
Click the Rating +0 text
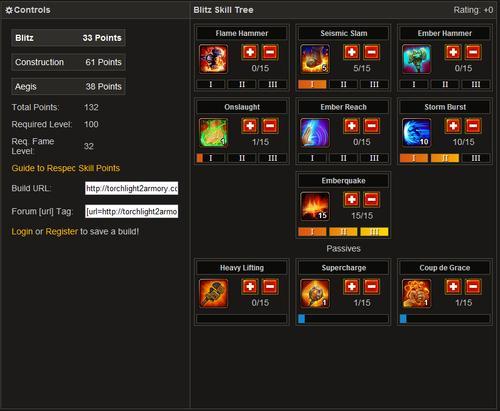click(x=473, y=10)
